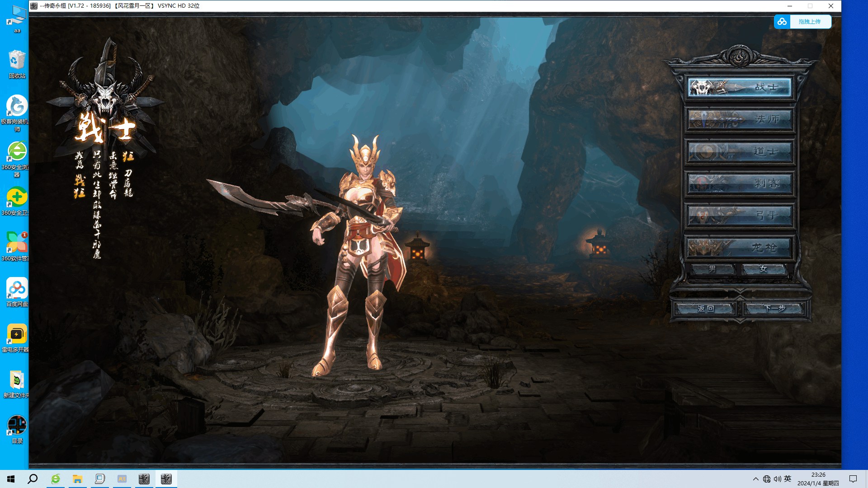Open 360安全浏览器 desktop shortcut
This screenshot has height=488, width=868.
click(x=17, y=159)
